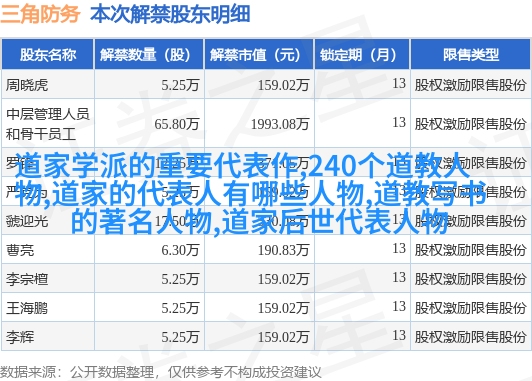Screen dimensions: 532x381
Task: Click shareholder name 曹亮
Action: tap(20, 250)
